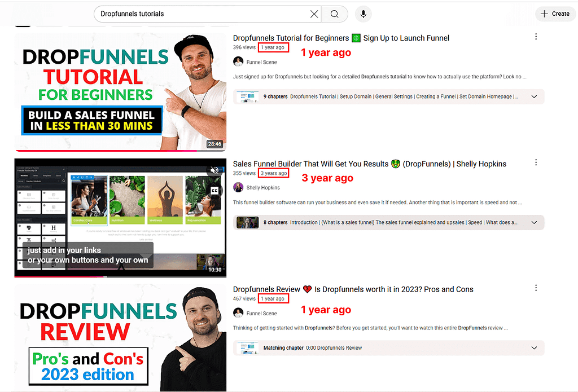This screenshot has height=392, width=578.
Task: Click the Matching chapter preview thumbnail
Action: (248, 348)
